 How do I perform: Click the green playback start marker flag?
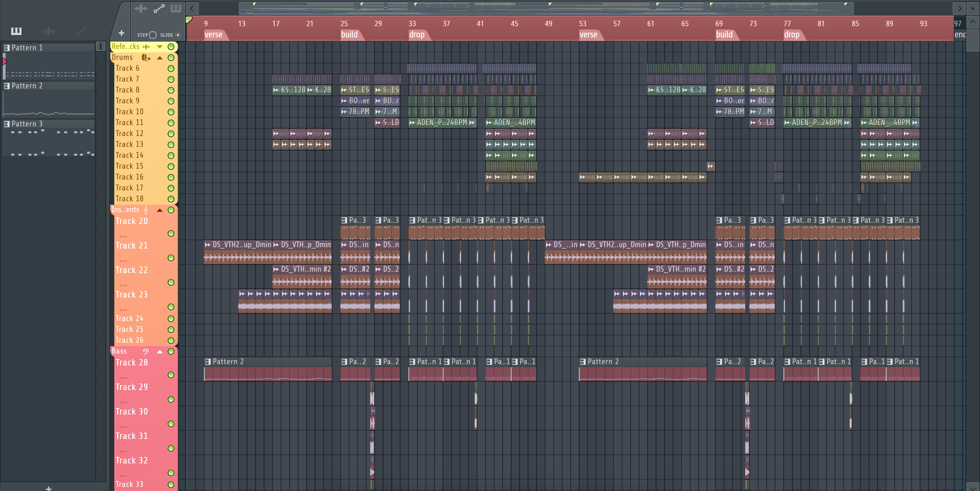(189, 20)
